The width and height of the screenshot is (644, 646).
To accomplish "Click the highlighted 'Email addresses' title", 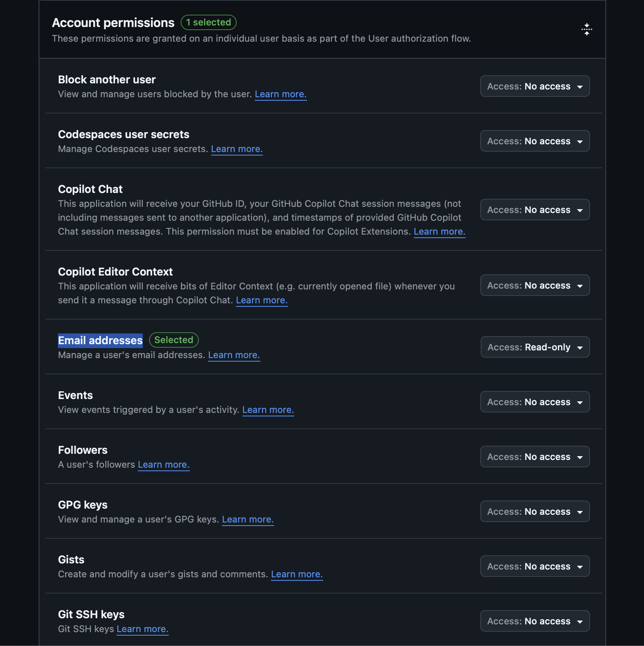I will click(x=100, y=340).
